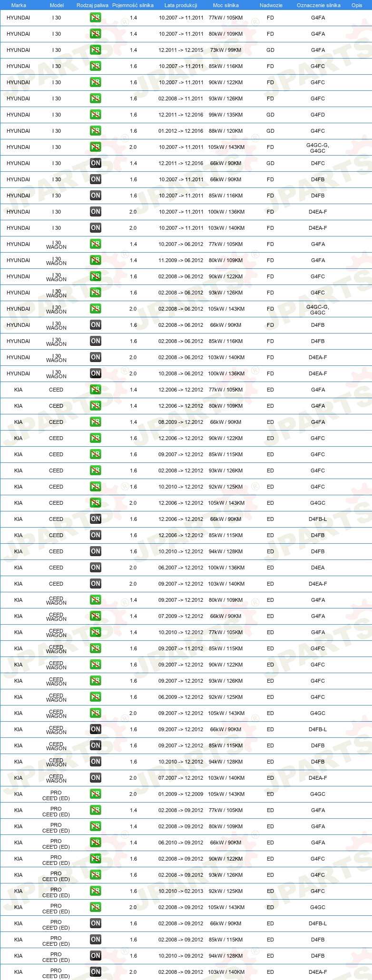Click the ON diesel icon in Kia CEED 06.2007 D4EA row
The image size is (372, 980).
click(x=95, y=568)
